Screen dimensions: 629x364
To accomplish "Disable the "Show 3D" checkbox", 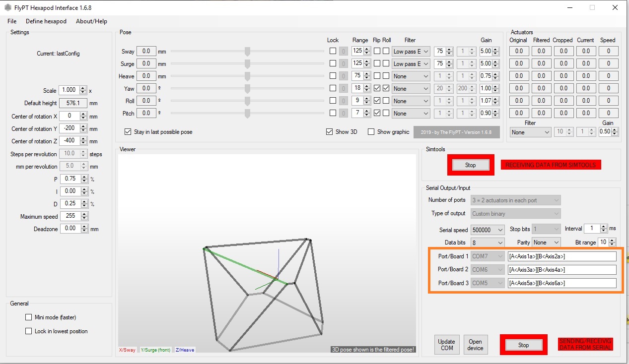I will click(x=329, y=131).
